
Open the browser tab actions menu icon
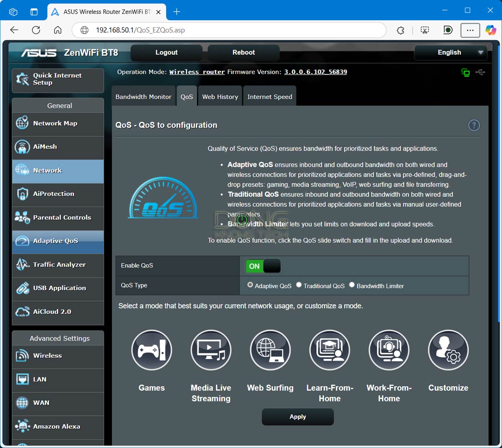pos(34,12)
